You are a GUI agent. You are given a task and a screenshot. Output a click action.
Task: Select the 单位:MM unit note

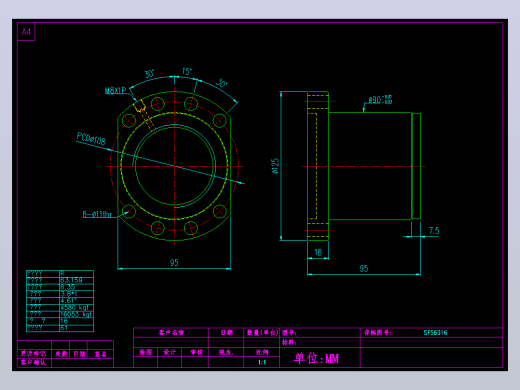tap(316, 358)
